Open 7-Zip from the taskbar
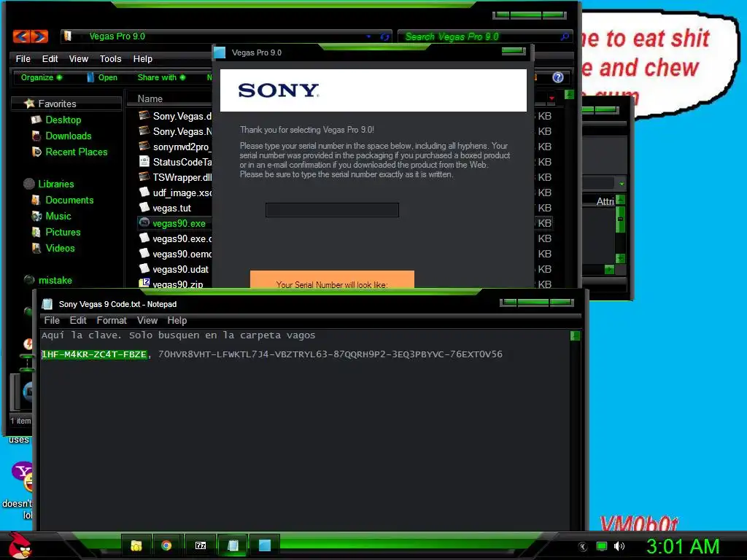The height and width of the screenshot is (560, 747). (201, 545)
